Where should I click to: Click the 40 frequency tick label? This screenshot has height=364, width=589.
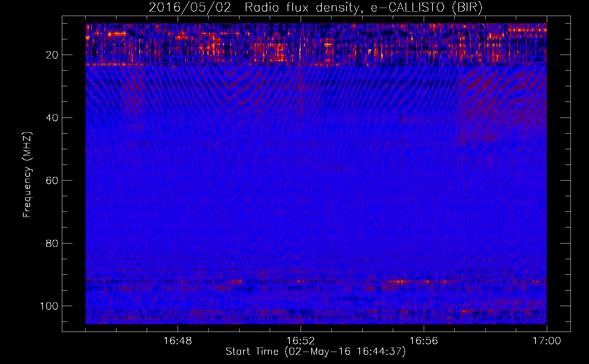coord(52,118)
